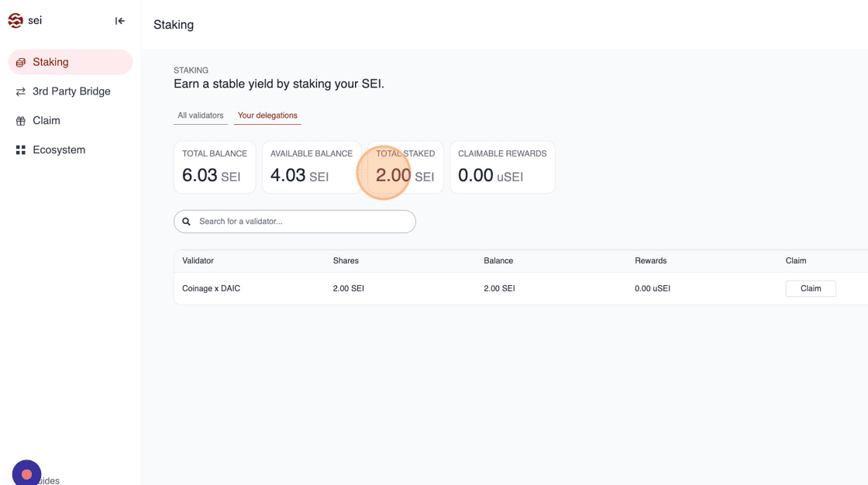Open the Ecosystem page from sidebar label
868x485 pixels.
pyautogui.click(x=59, y=150)
